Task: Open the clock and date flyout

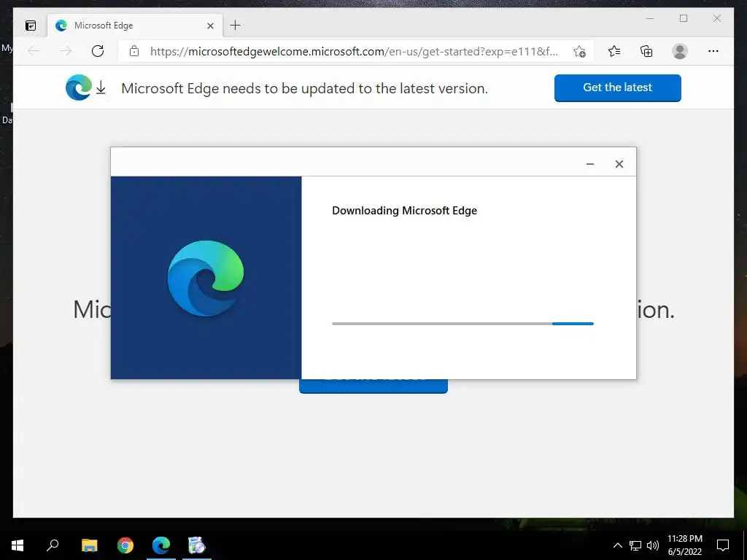Action: [684, 545]
